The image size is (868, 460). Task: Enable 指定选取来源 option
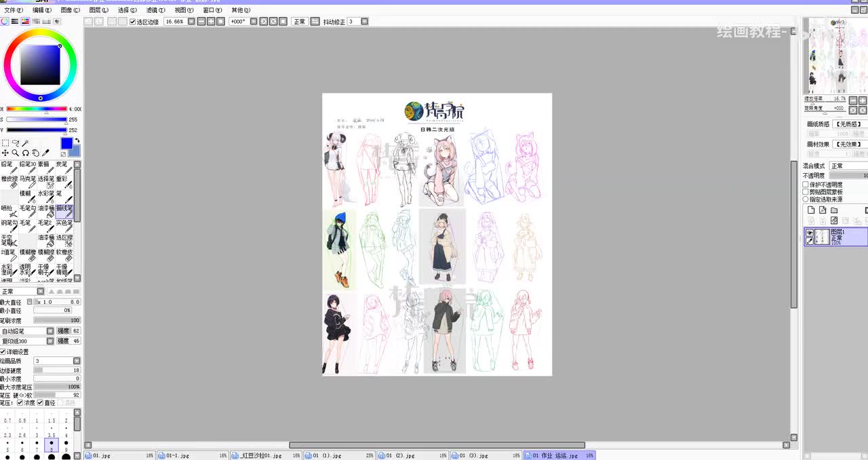pyautogui.click(x=805, y=199)
